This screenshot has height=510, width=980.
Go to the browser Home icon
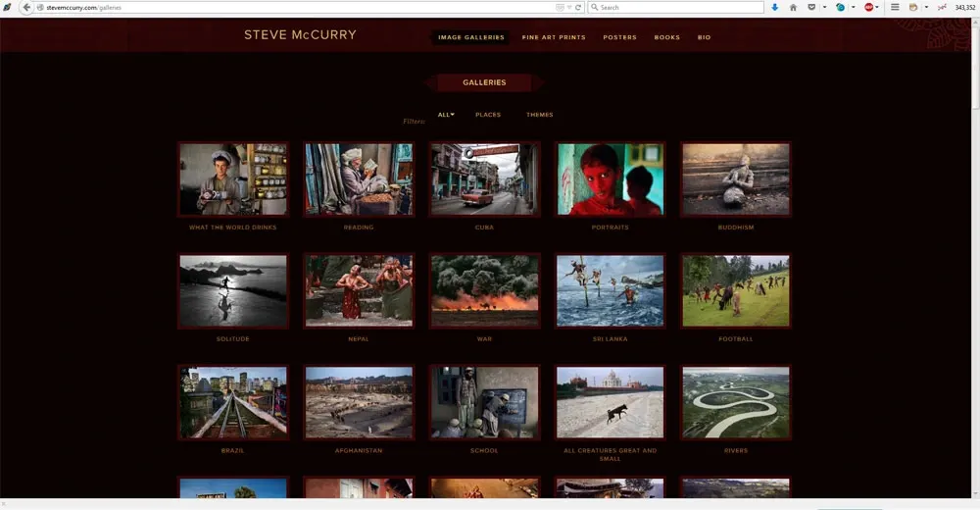[793, 8]
